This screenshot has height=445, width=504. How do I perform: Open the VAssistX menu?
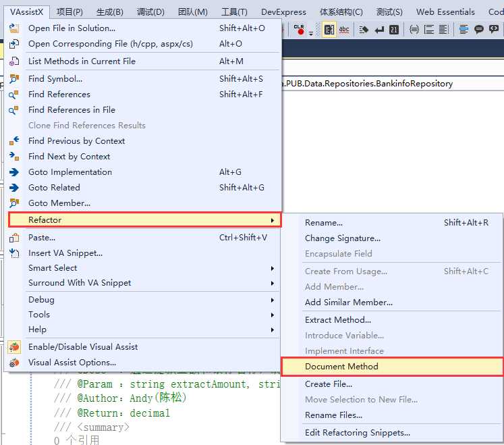click(27, 12)
